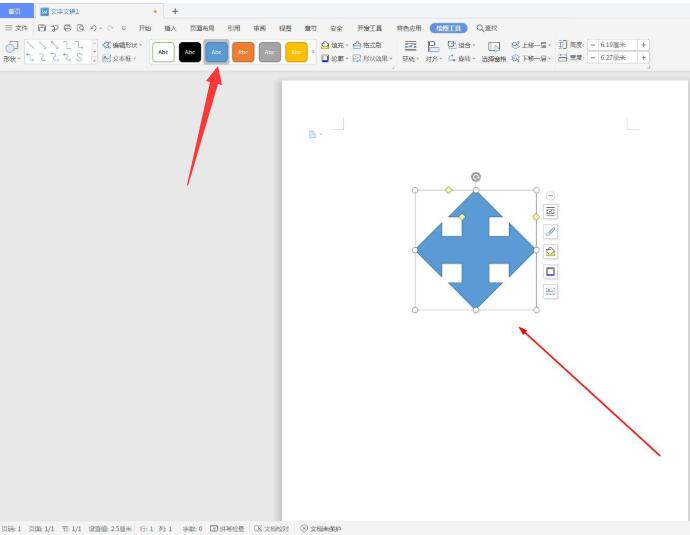Open the 编辑形状 edit shape dropdown
The height and width of the screenshot is (535, 690).
(124, 45)
